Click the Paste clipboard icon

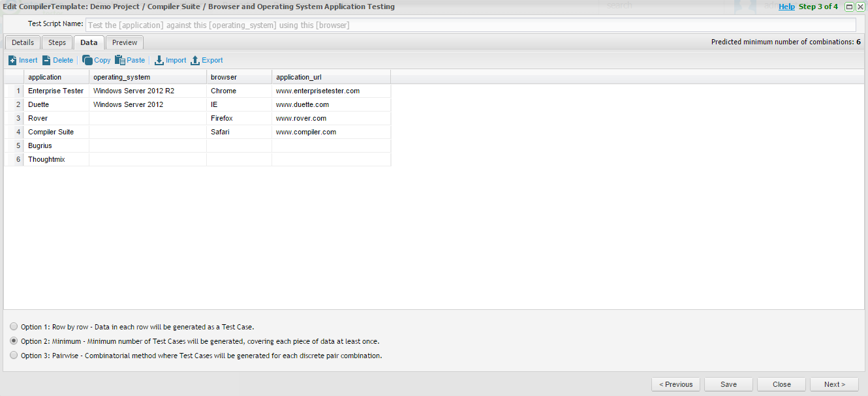[x=120, y=60]
